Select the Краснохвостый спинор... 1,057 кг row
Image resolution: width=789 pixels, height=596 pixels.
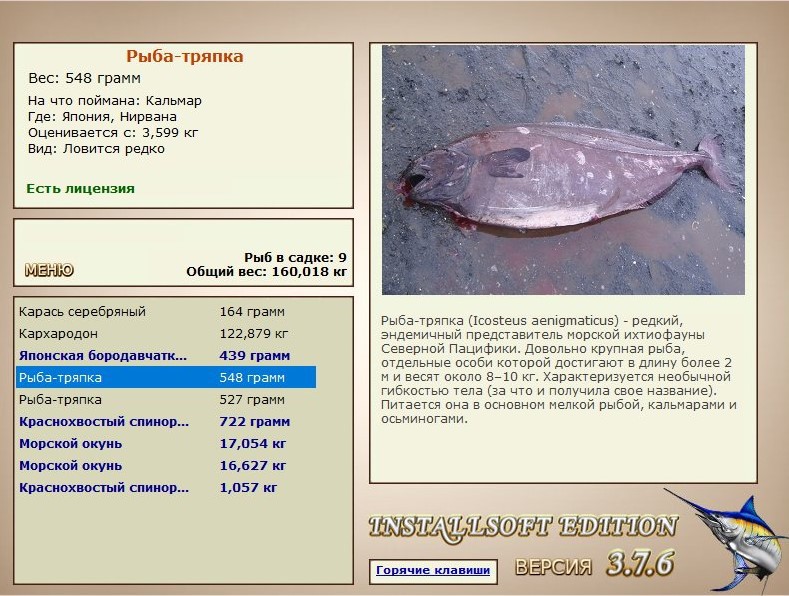(166, 488)
